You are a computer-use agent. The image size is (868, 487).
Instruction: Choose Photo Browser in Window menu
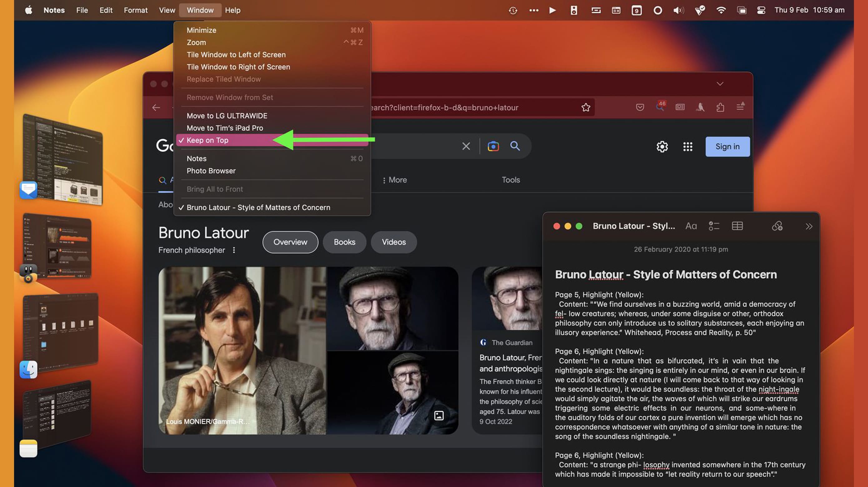pyautogui.click(x=272, y=171)
